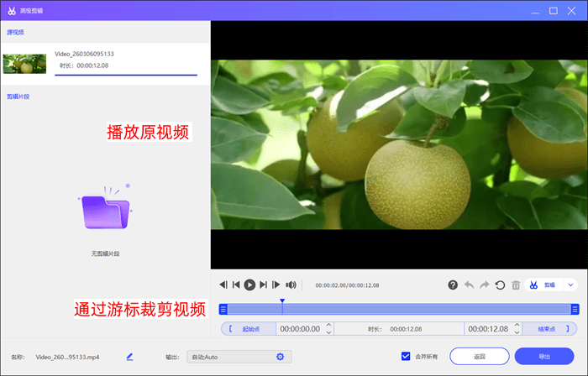Minimize the editor window
Image resolution: width=588 pixels, height=376 pixels.
(x=535, y=12)
